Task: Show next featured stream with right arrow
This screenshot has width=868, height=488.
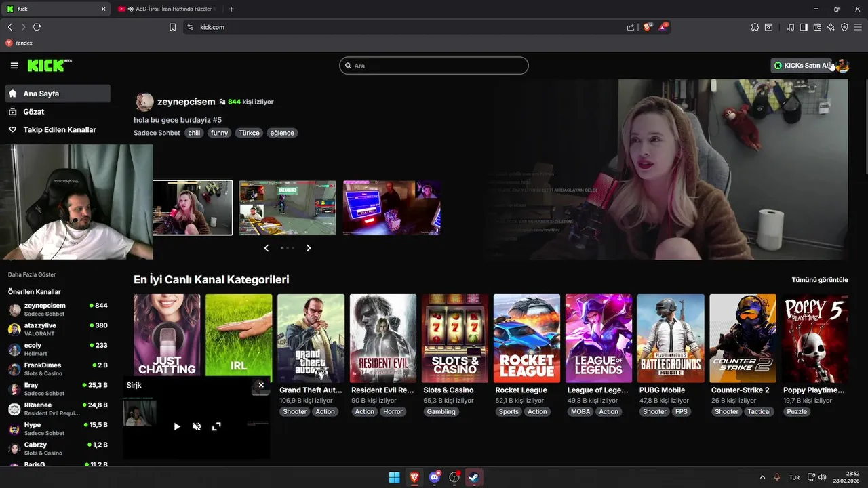Action: (309, 248)
